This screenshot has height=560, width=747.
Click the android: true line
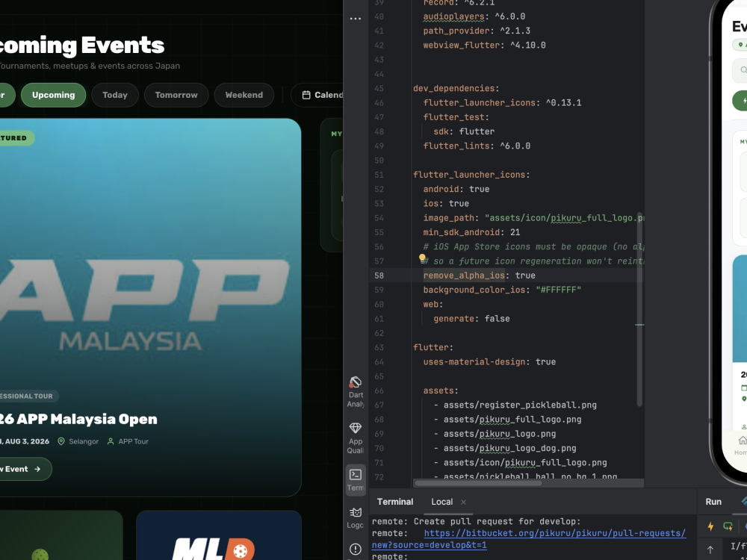(x=456, y=189)
